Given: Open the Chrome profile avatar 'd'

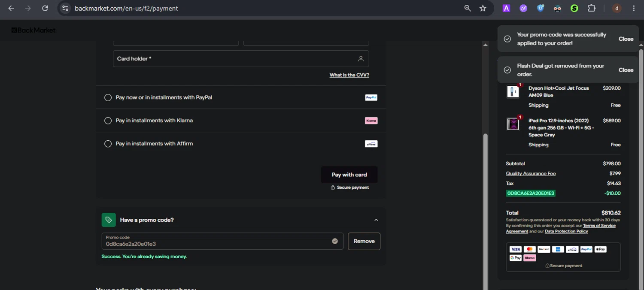Looking at the screenshot, I should pos(617,8).
